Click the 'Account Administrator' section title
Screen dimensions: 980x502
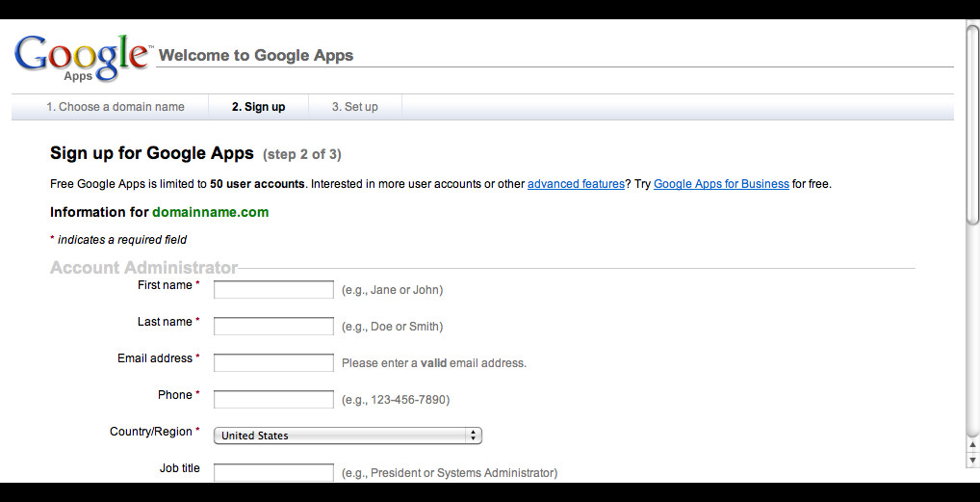pyautogui.click(x=143, y=268)
